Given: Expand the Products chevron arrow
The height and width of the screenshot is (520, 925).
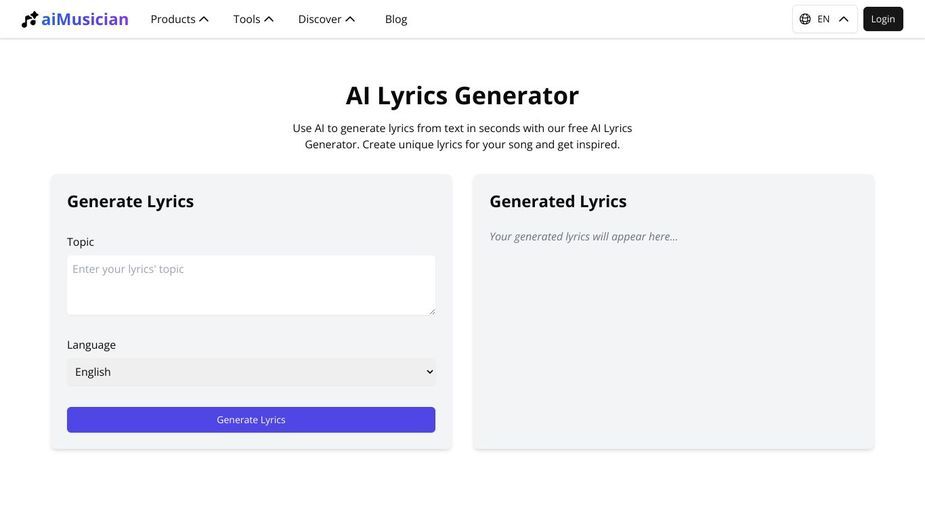Looking at the screenshot, I should [204, 19].
